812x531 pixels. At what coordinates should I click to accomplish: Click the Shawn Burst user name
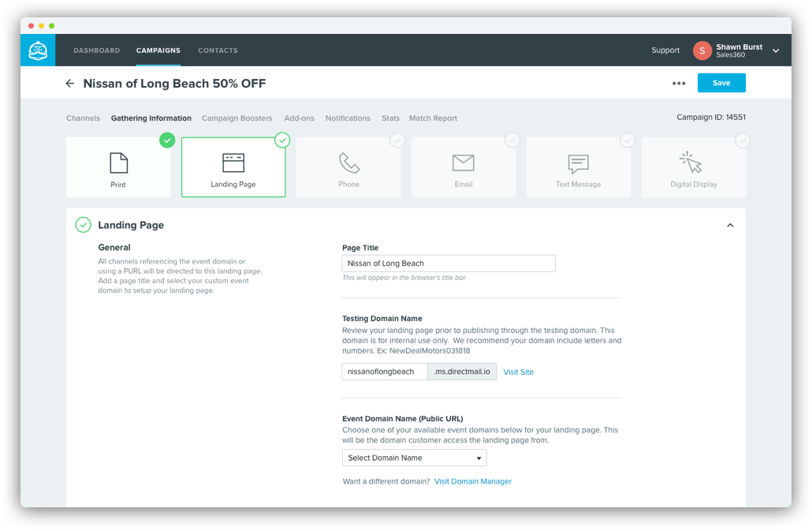(739, 47)
